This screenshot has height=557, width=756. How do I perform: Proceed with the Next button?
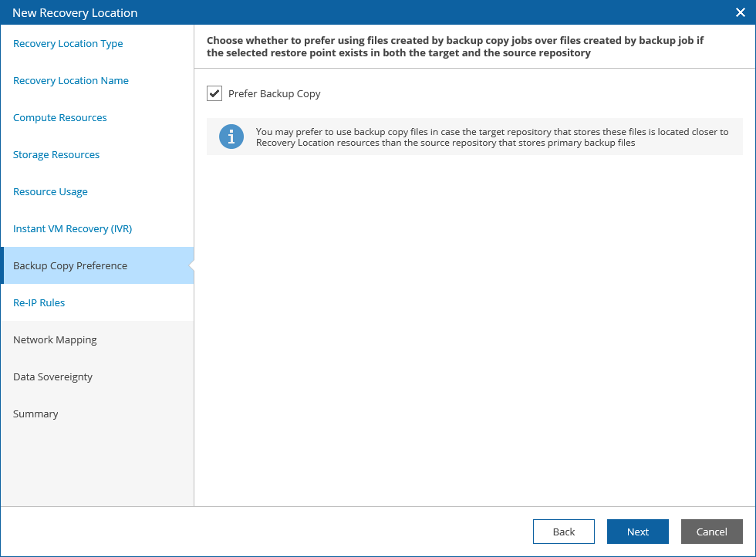coord(637,532)
